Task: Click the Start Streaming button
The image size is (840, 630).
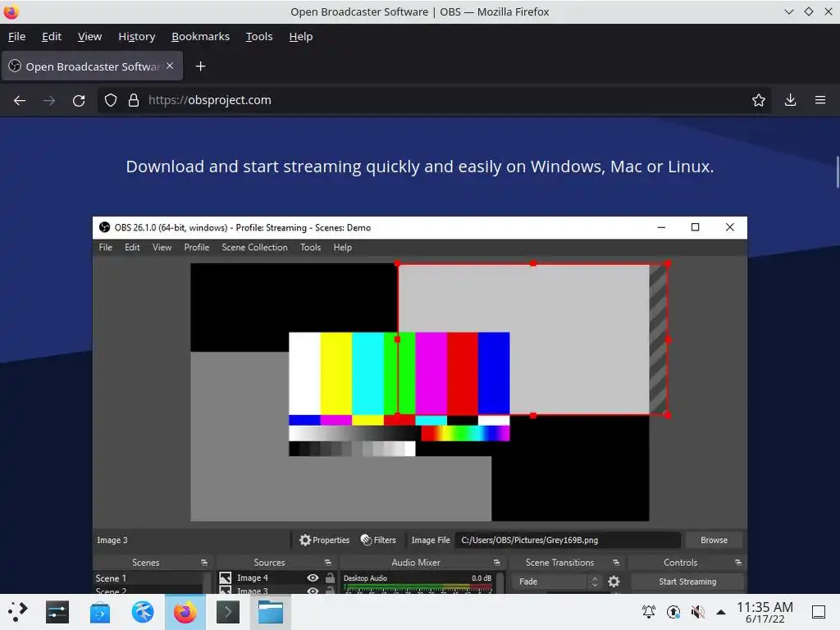Action: click(x=687, y=582)
